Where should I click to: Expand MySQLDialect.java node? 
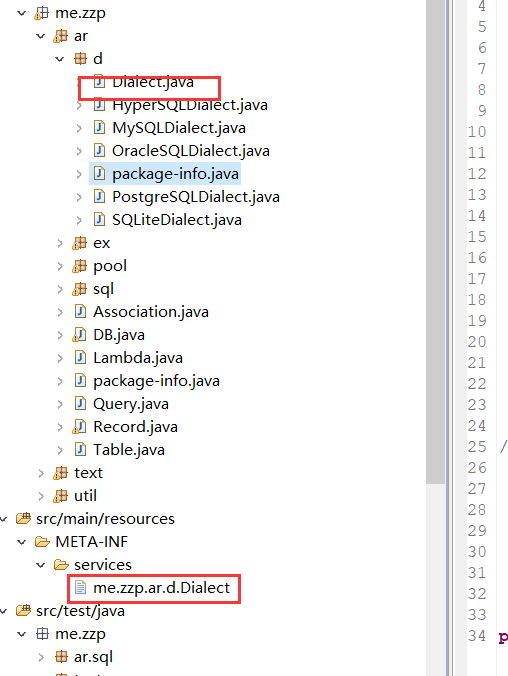pos(79,128)
